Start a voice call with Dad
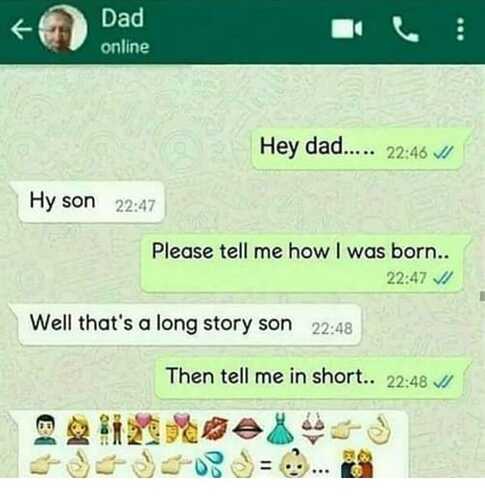Image resolution: width=485 pixels, height=500 pixels. [405, 29]
